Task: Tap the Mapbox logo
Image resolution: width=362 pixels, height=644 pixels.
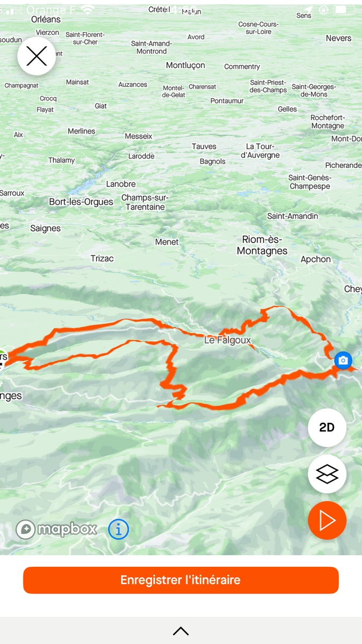Action: pos(56,530)
